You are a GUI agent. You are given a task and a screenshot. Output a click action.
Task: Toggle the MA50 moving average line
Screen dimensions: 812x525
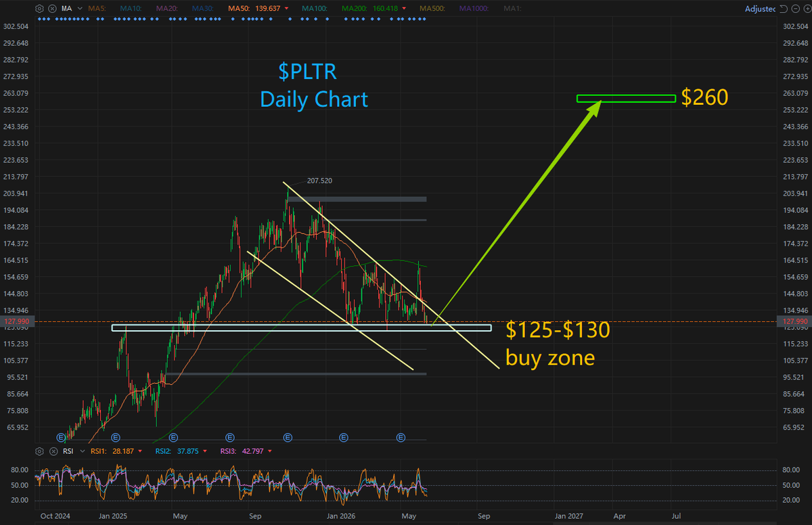(239, 9)
